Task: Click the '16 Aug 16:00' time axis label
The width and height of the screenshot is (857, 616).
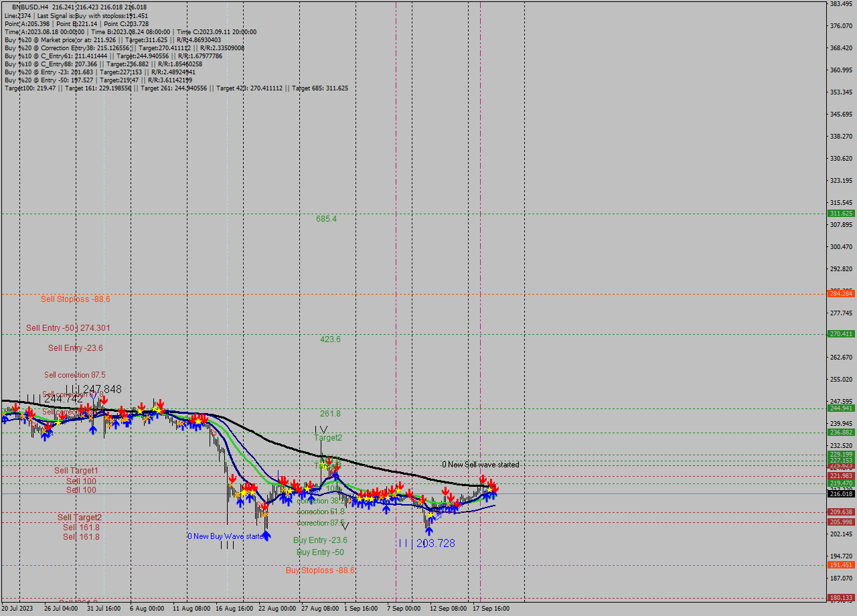Action: coord(234,609)
